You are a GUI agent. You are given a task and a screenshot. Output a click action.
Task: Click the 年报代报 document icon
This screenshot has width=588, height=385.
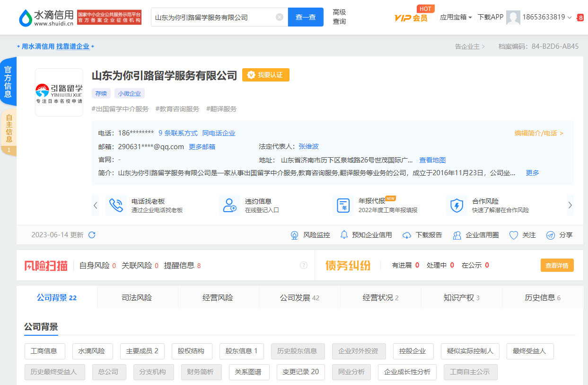[343, 206]
